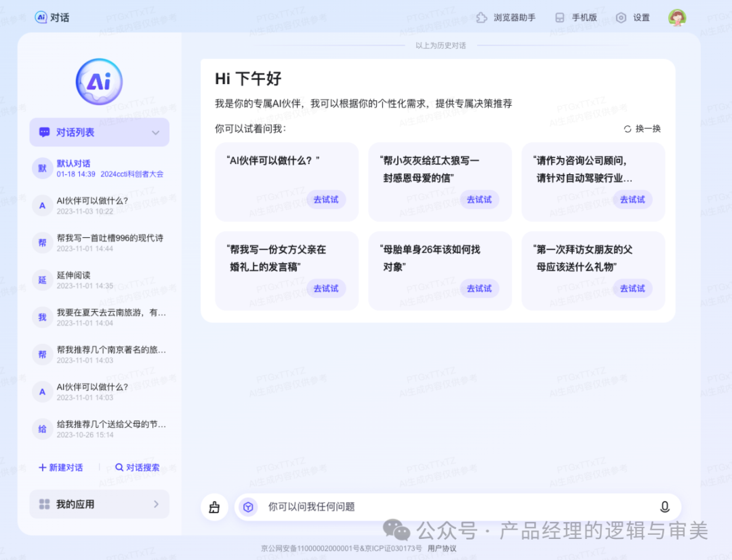The height and width of the screenshot is (560, 732).
Task: Open 对话搜索 conversation search
Action: click(137, 467)
